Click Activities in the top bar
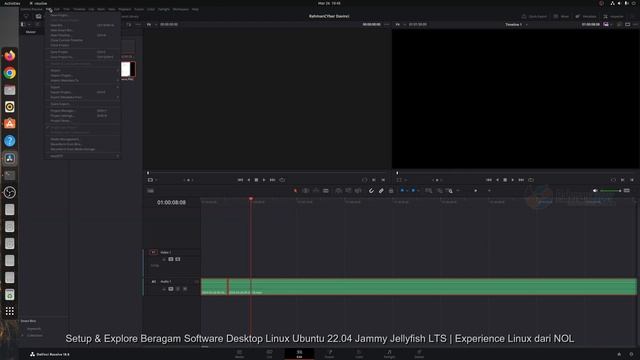The height and width of the screenshot is (360, 640). [12, 3]
